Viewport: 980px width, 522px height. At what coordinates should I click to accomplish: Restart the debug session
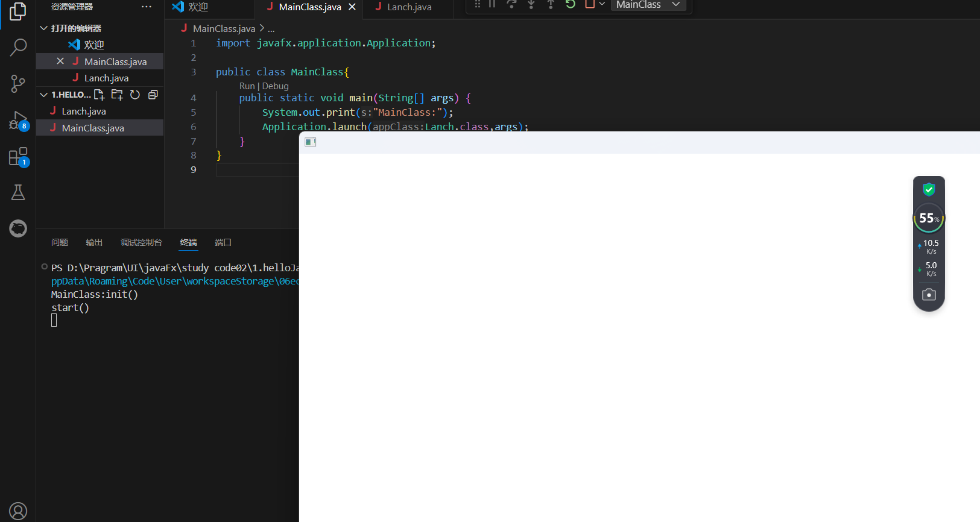(570, 4)
